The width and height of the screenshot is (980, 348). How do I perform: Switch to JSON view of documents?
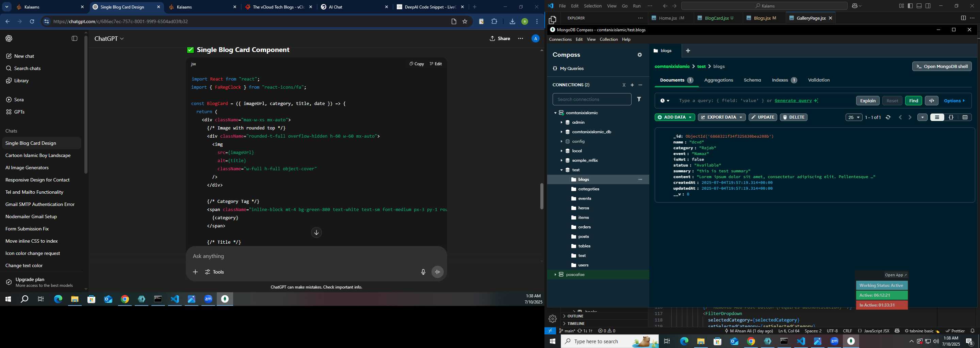951,117
